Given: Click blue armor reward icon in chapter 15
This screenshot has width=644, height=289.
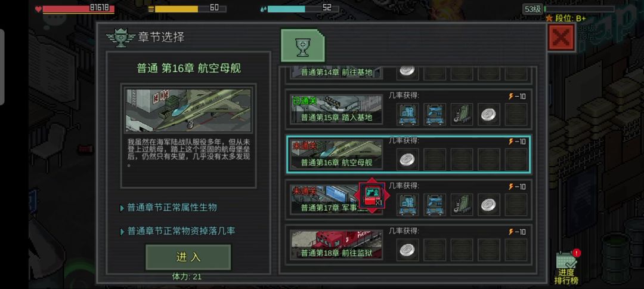Looking at the screenshot, I should [x=408, y=114].
